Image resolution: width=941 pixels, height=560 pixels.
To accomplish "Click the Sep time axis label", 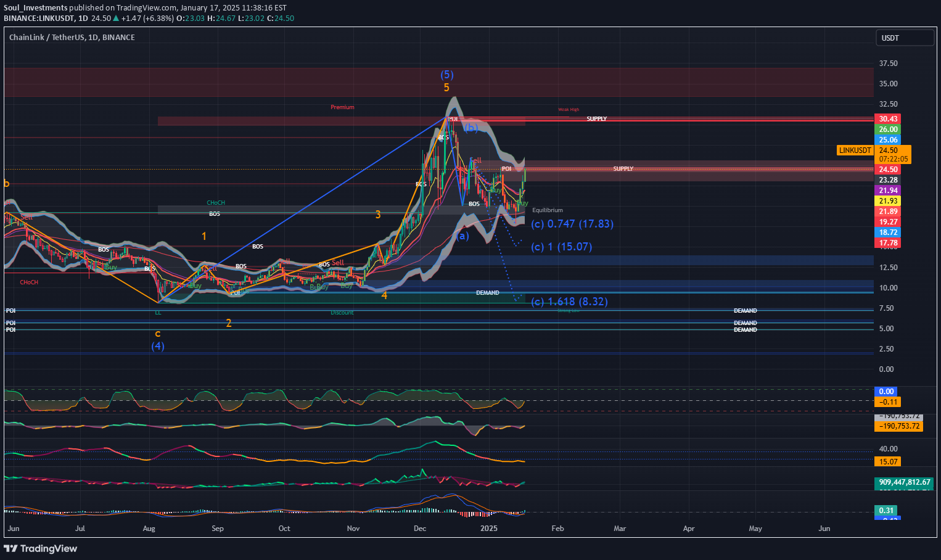I will tap(217, 529).
